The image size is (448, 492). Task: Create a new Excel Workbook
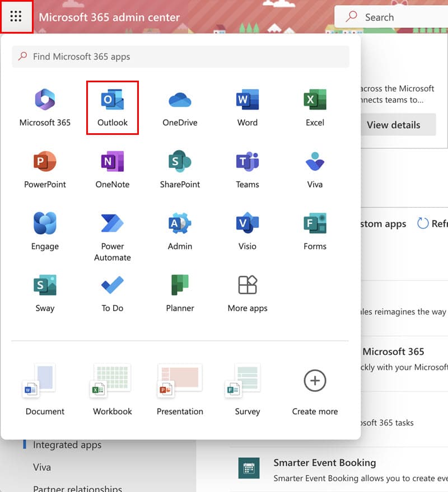tap(113, 390)
